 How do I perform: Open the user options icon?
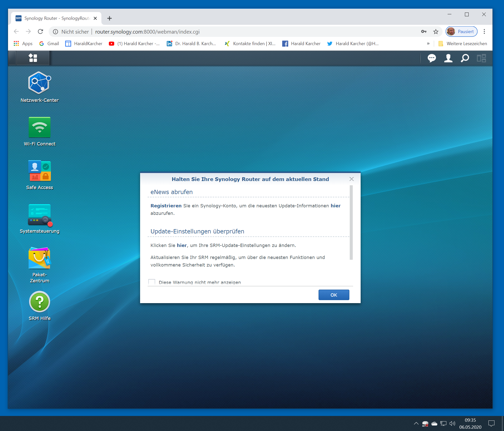448,58
